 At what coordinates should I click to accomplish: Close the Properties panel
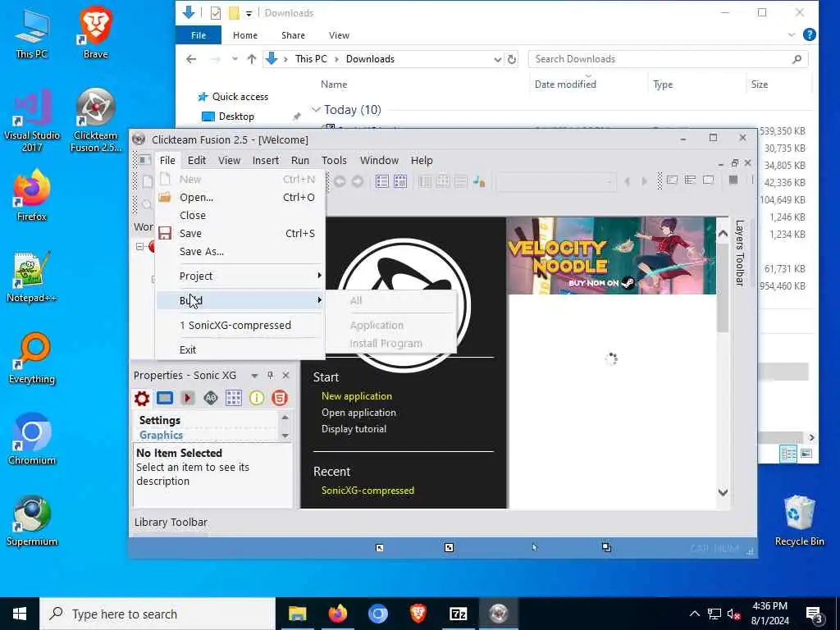coord(285,375)
